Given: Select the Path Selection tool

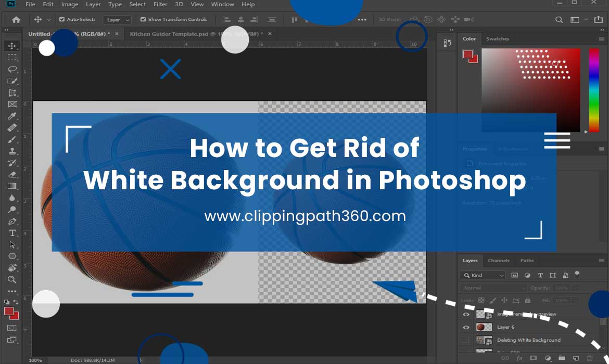Looking at the screenshot, I should [x=12, y=244].
